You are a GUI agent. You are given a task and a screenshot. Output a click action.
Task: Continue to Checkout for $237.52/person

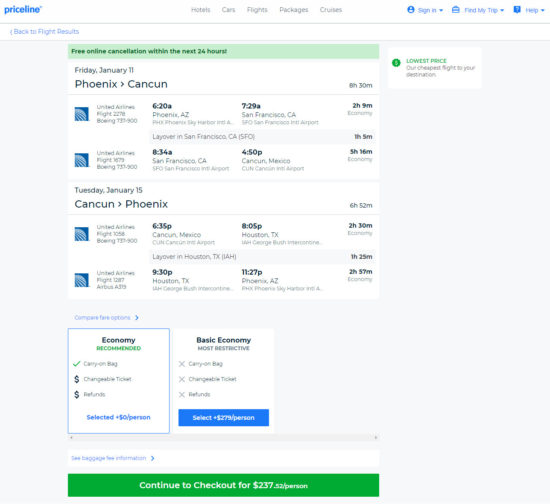pyautogui.click(x=223, y=485)
